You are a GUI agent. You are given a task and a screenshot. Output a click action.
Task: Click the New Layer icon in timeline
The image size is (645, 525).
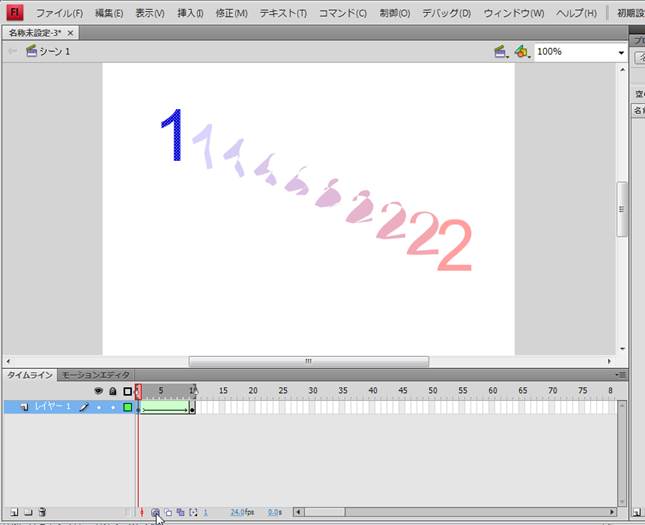[x=11, y=512]
